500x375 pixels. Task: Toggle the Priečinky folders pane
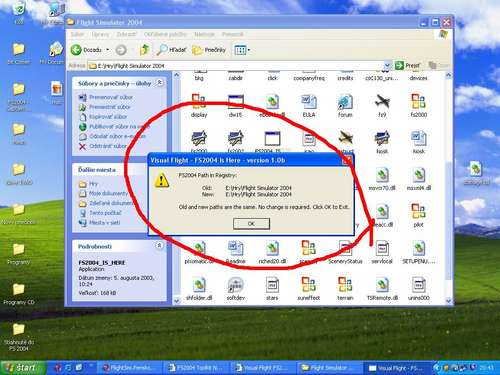209,50
